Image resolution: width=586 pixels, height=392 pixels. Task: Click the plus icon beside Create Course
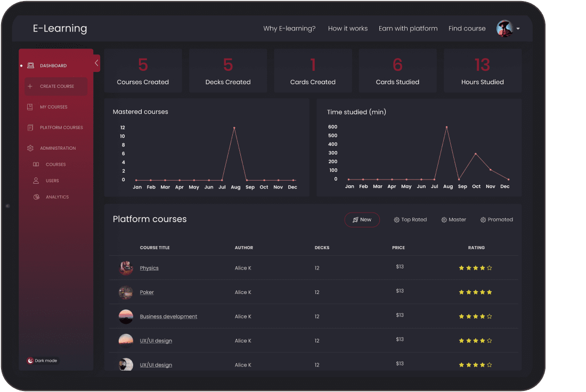[30, 86]
